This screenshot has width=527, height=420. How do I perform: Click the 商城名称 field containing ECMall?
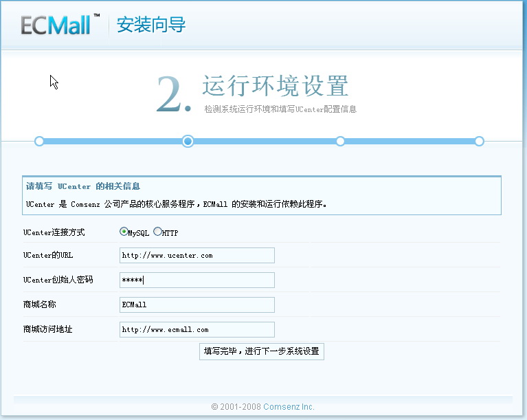point(197,305)
